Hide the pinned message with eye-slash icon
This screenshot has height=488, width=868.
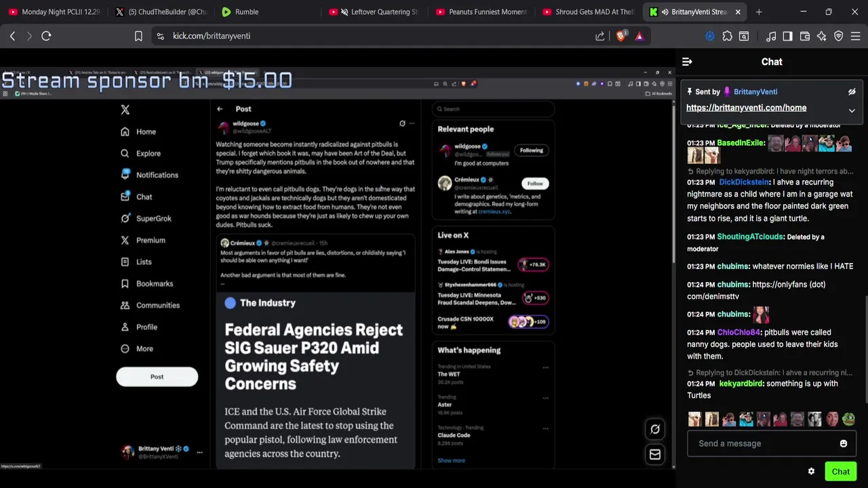(x=852, y=91)
